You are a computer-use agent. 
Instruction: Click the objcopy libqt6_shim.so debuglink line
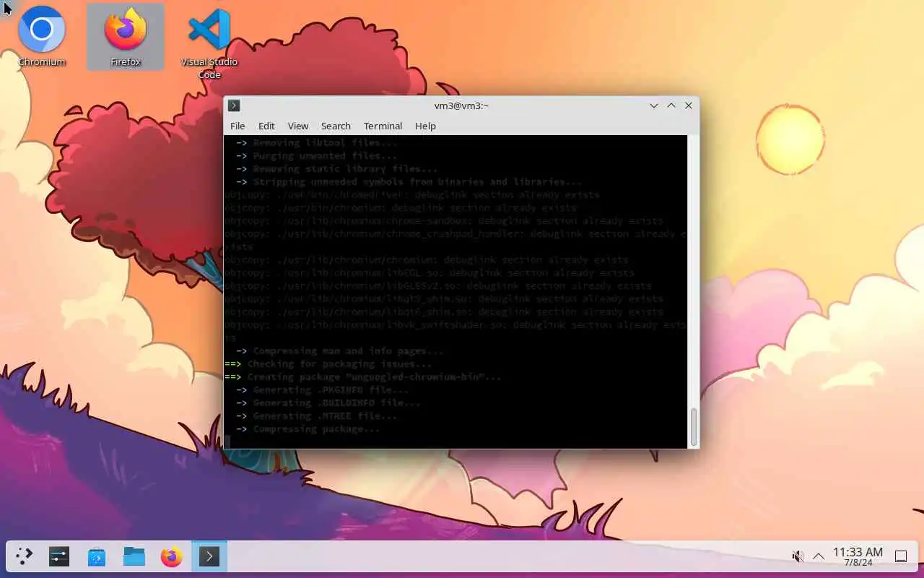click(x=443, y=312)
